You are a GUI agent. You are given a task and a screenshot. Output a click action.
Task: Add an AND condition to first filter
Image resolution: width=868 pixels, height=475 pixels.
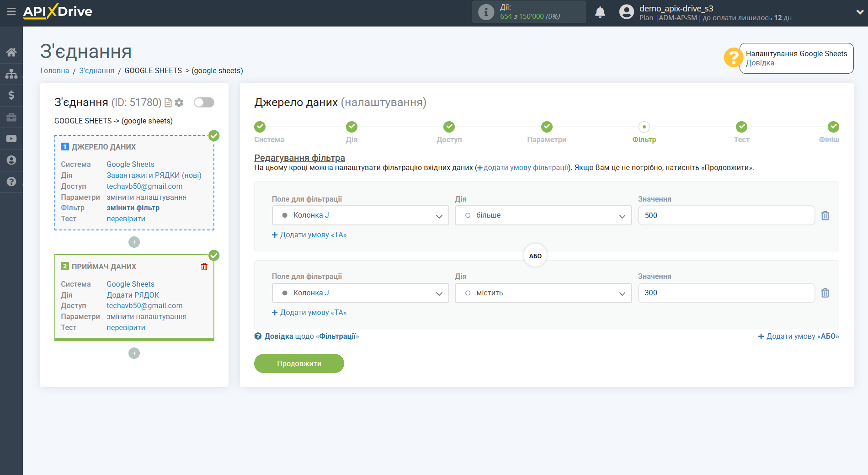click(309, 235)
